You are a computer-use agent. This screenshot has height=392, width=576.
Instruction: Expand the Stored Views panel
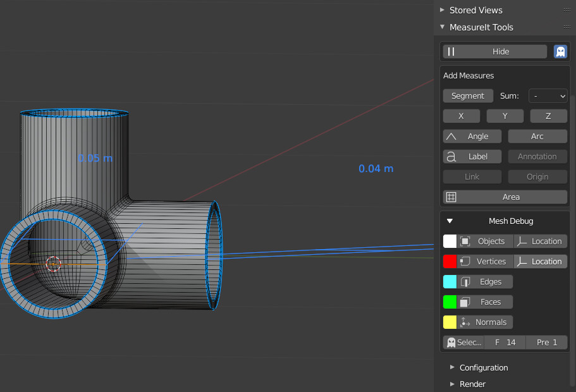[475, 10]
